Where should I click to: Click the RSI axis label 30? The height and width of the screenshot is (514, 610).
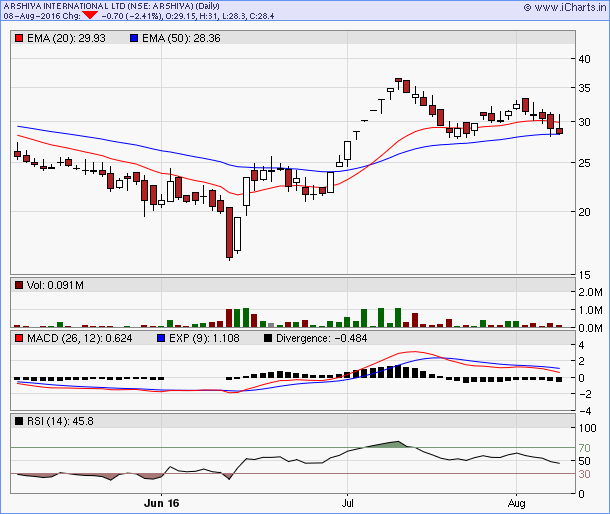click(x=584, y=474)
